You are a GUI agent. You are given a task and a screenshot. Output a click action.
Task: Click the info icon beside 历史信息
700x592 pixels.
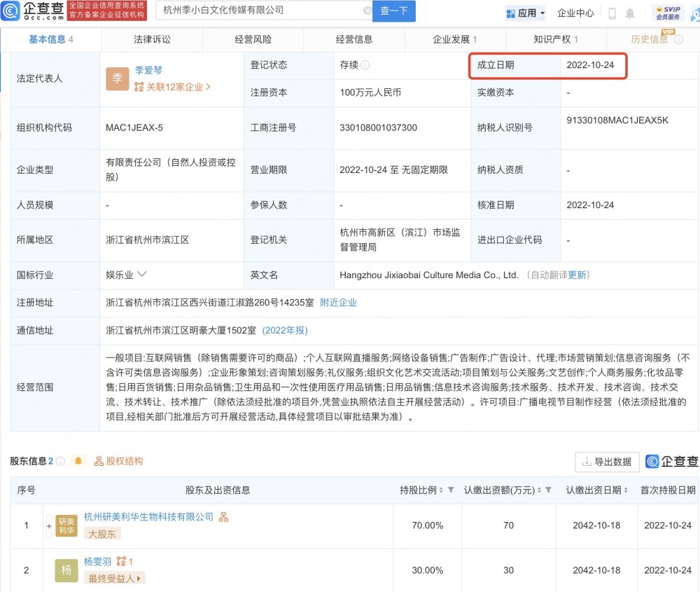click(x=678, y=40)
